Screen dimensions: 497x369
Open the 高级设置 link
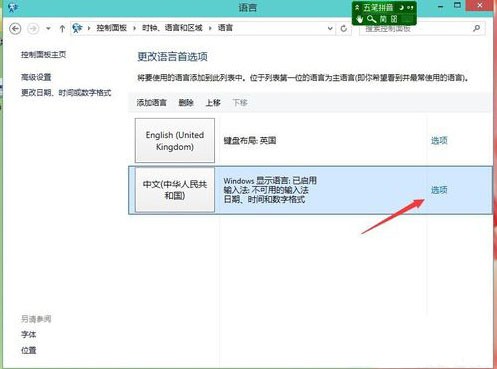tap(36, 77)
